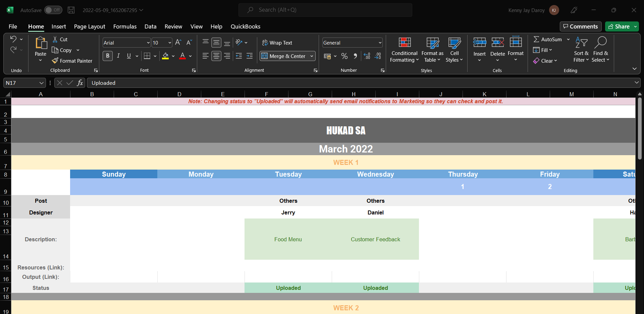Expand fill color dropdown arrow
Viewport: 644px width, 314px height.
tap(173, 56)
